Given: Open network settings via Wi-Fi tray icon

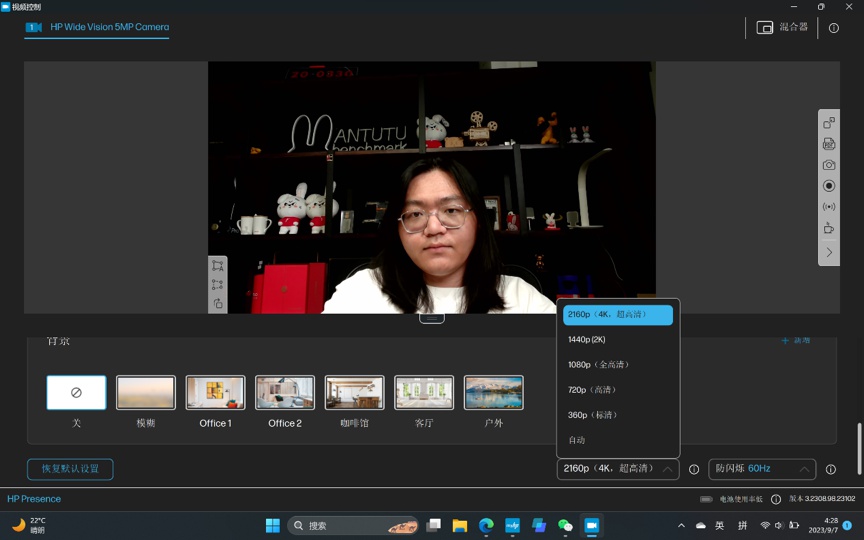Looking at the screenshot, I should (765, 526).
